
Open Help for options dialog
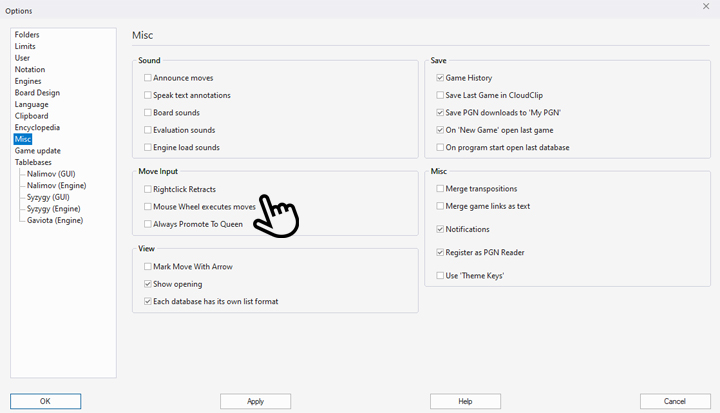point(465,401)
